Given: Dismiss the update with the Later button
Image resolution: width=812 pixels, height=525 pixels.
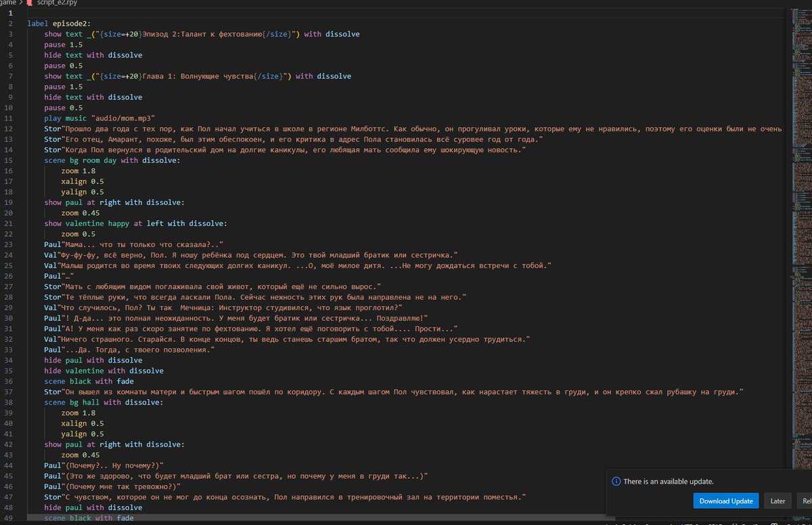Looking at the screenshot, I should tap(778, 501).
